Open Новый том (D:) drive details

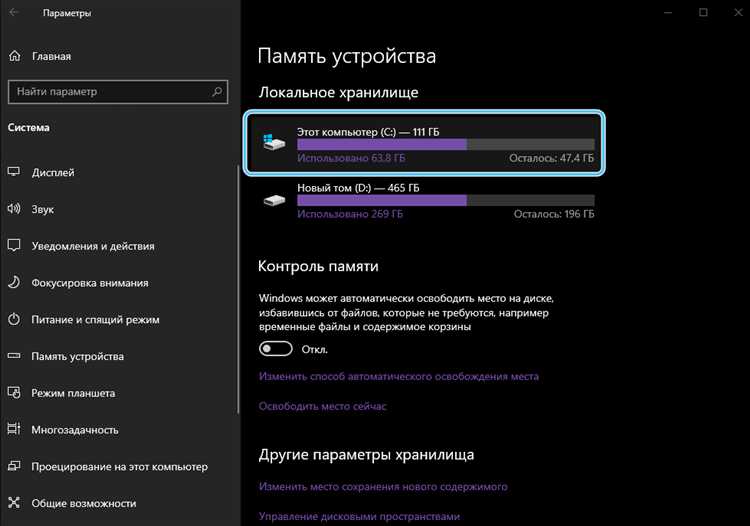point(424,201)
